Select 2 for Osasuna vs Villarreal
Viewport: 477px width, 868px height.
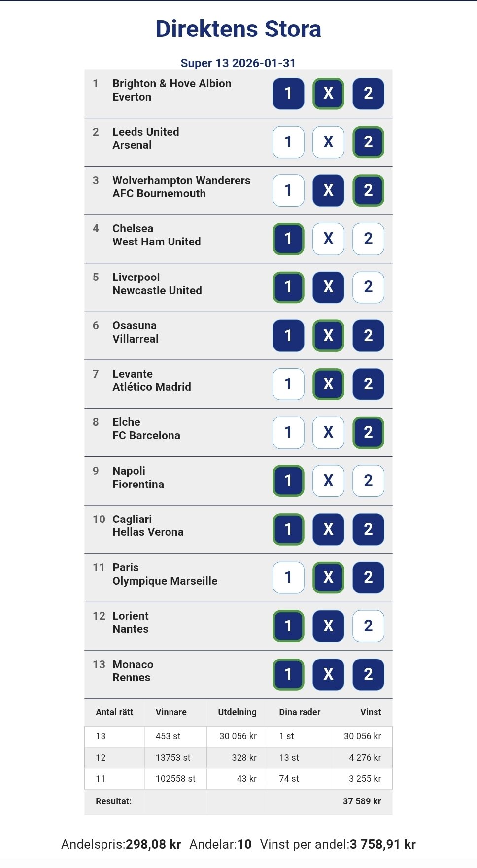pyautogui.click(x=368, y=336)
